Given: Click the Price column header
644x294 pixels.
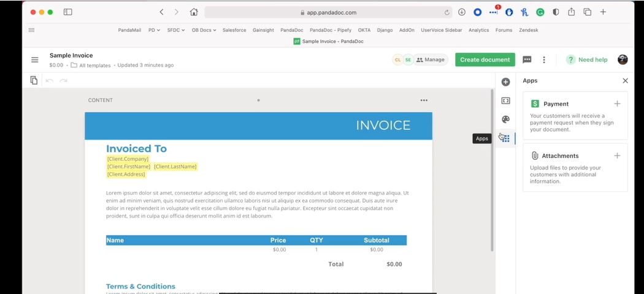Looking at the screenshot, I should point(278,240).
